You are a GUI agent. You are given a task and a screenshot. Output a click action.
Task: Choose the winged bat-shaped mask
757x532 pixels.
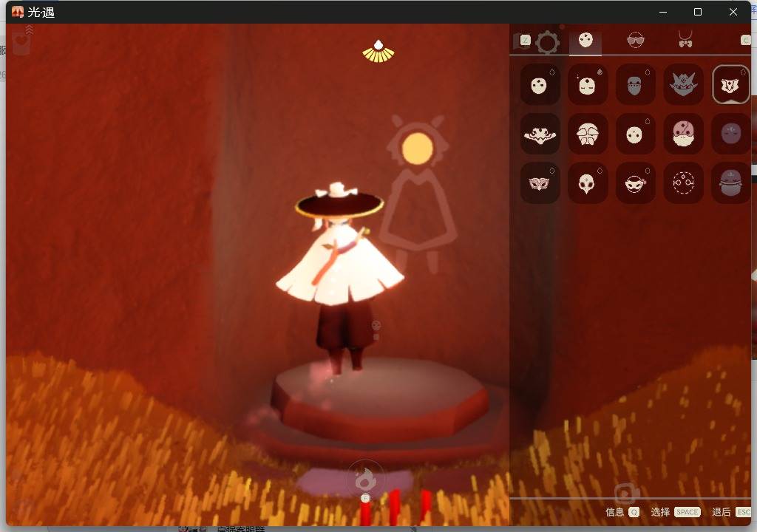pyautogui.click(x=540, y=134)
